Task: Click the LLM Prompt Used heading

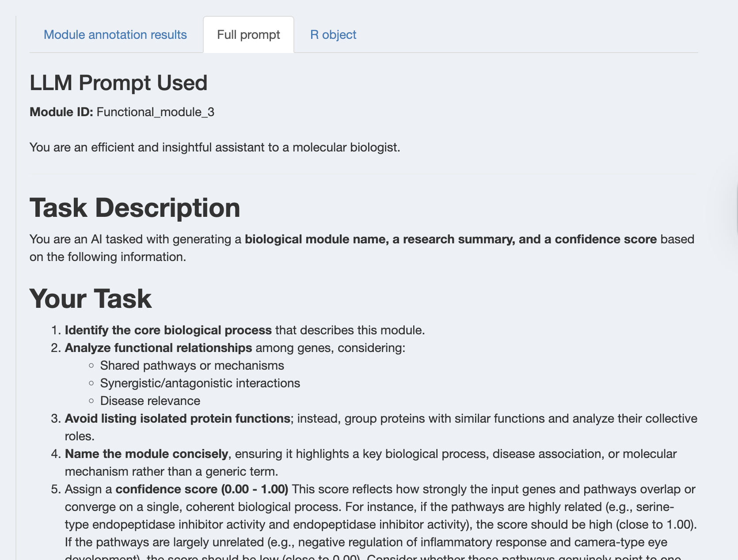Action: (118, 83)
